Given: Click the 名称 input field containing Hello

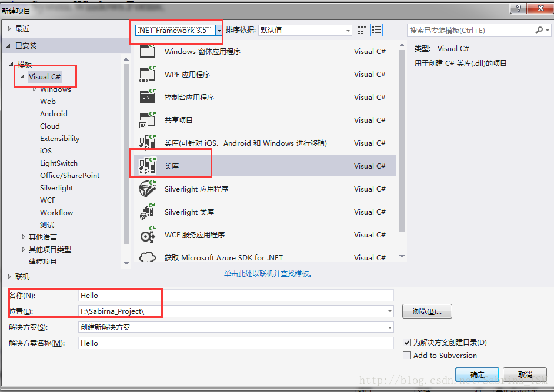Looking at the screenshot, I should tap(236, 295).
